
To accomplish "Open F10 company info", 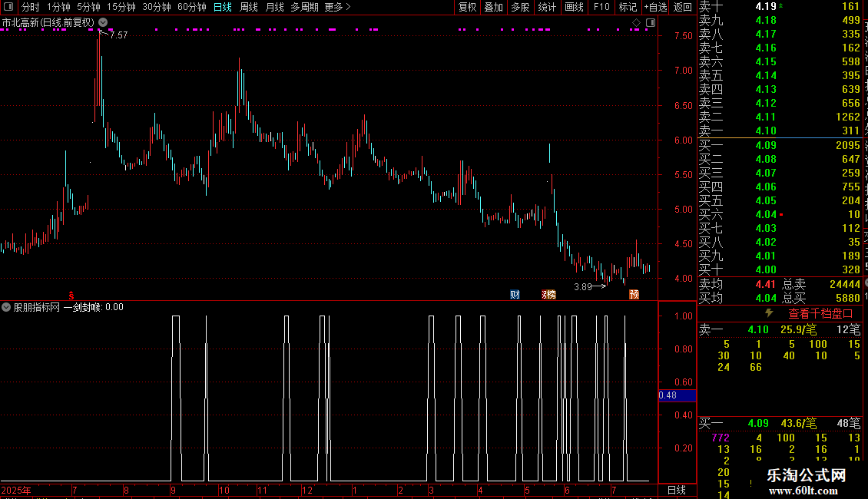I will (x=601, y=7).
